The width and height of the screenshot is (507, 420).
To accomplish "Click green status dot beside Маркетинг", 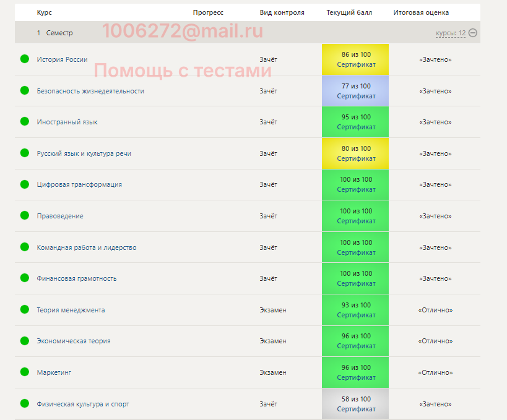I will pyautogui.click(x=25, y=372).
